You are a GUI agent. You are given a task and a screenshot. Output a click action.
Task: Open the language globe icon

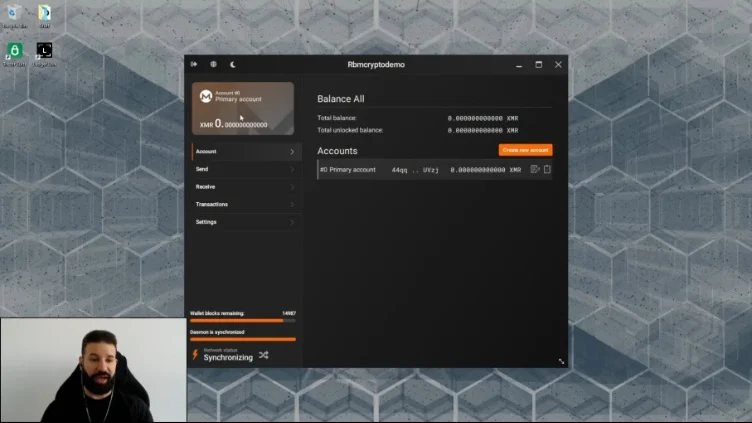[213, 64]
